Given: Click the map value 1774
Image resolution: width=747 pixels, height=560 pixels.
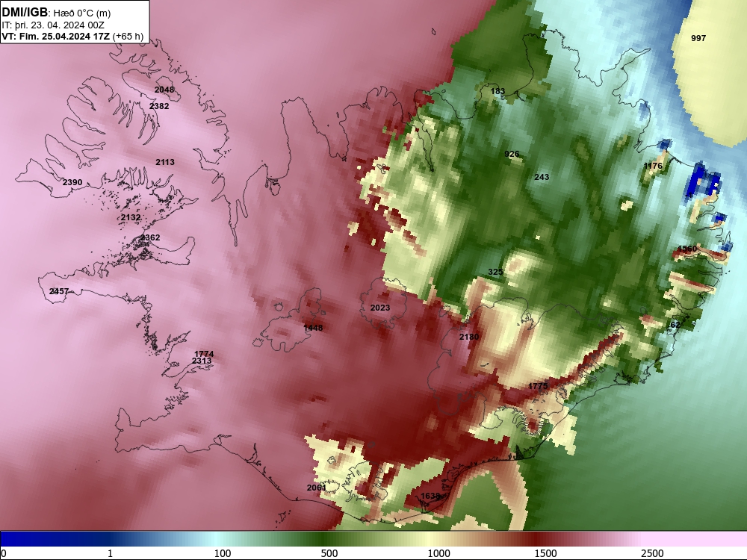Looking at the screenshot, I should (x=204, y=354).
